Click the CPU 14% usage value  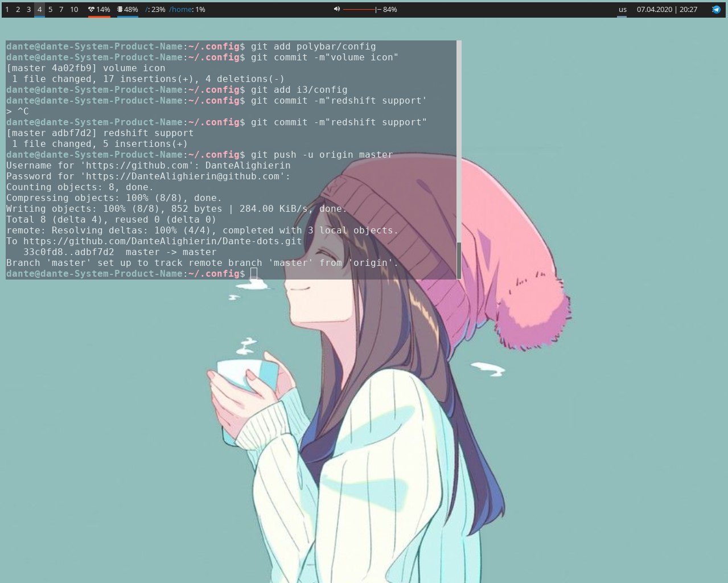click(x=103, y=10)
